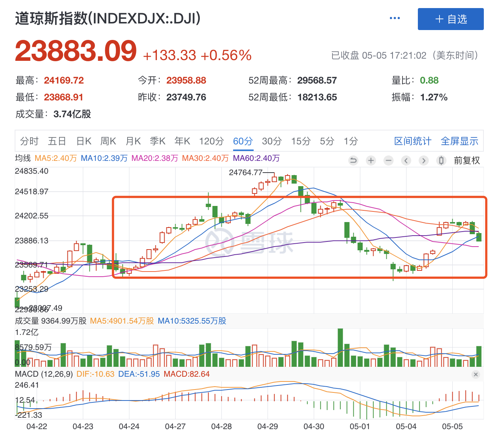This screenshot has height=439, width=504.
Task: Click 全屏显示 fullscreen display link
Action: (x=459, y=141)
